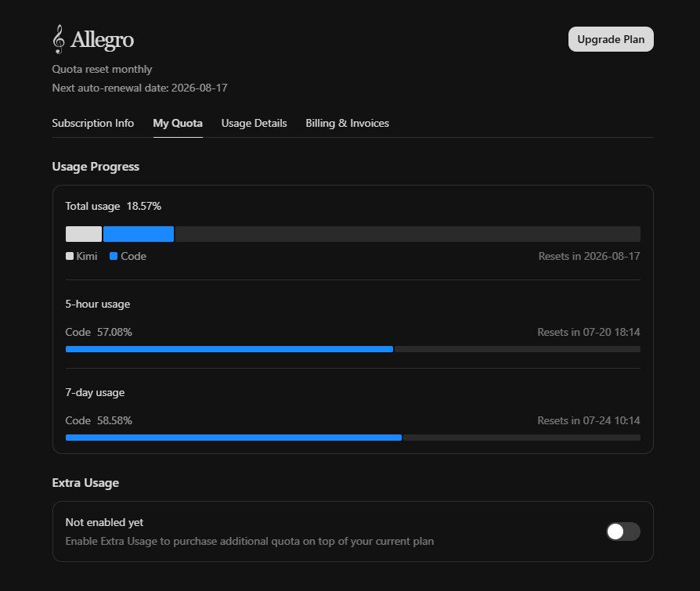Click the Resets in 2026-08-17 text

[x=589, y=256]
